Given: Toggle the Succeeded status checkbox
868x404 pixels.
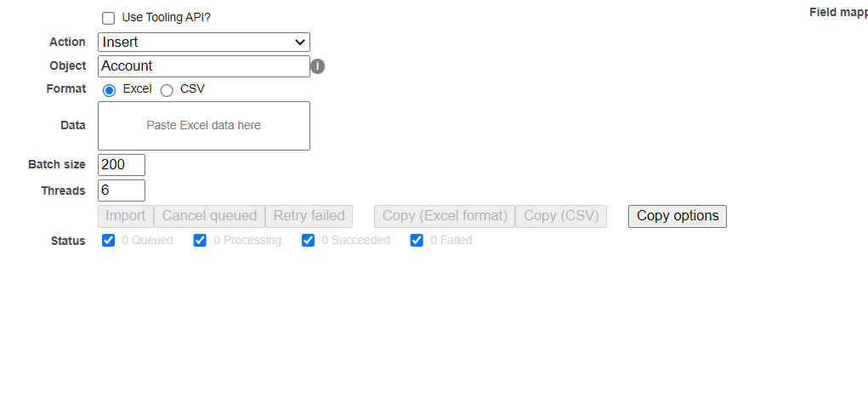Looking at the screenshot, I should [x=309, y=241].
